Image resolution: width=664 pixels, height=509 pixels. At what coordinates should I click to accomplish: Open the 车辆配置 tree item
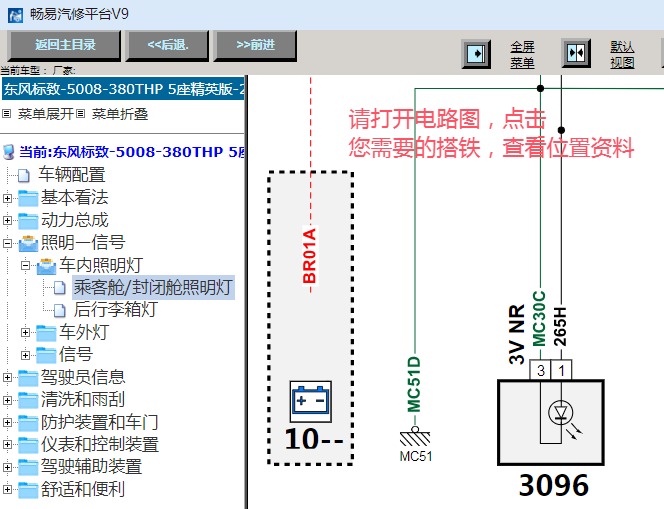point(72,174)
